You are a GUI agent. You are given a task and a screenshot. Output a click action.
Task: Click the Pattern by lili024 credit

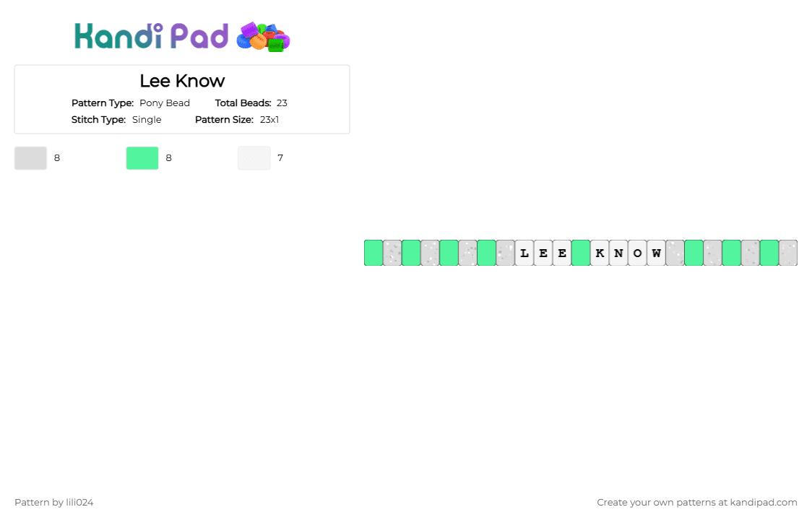coord(54,503)
